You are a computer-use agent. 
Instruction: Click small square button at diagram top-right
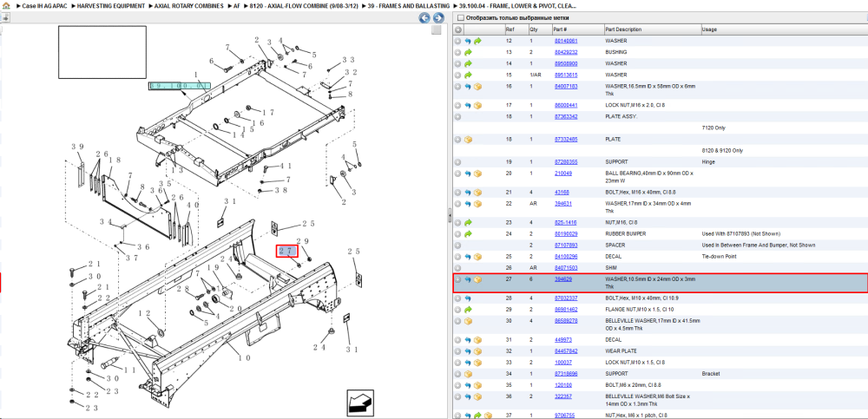click(x=437, y=29)
